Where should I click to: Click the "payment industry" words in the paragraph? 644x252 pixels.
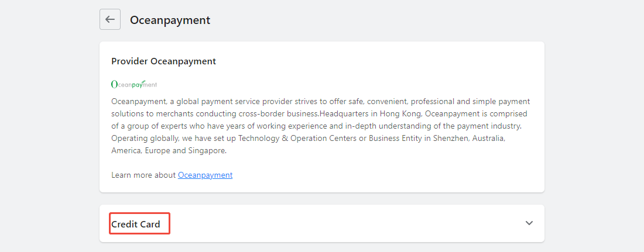tap(494, 126)
